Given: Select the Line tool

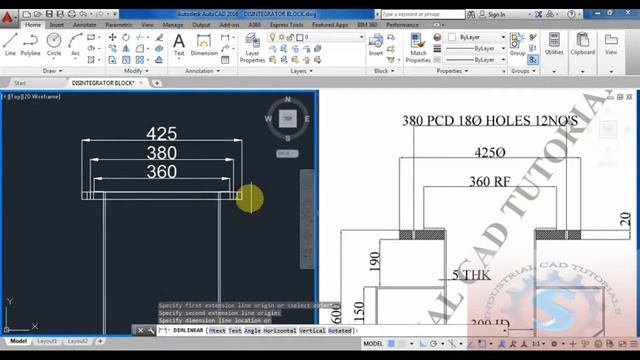Looking at the screenshot, I should pyautogui.click(x=10, y=44).
